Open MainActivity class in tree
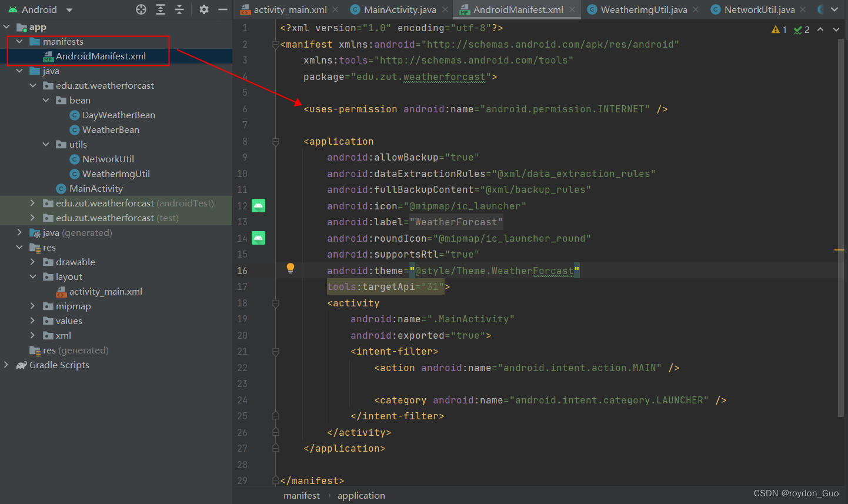The width and height of the screenshot is (848, 504). pyautogui.click(x=90, y=189)
